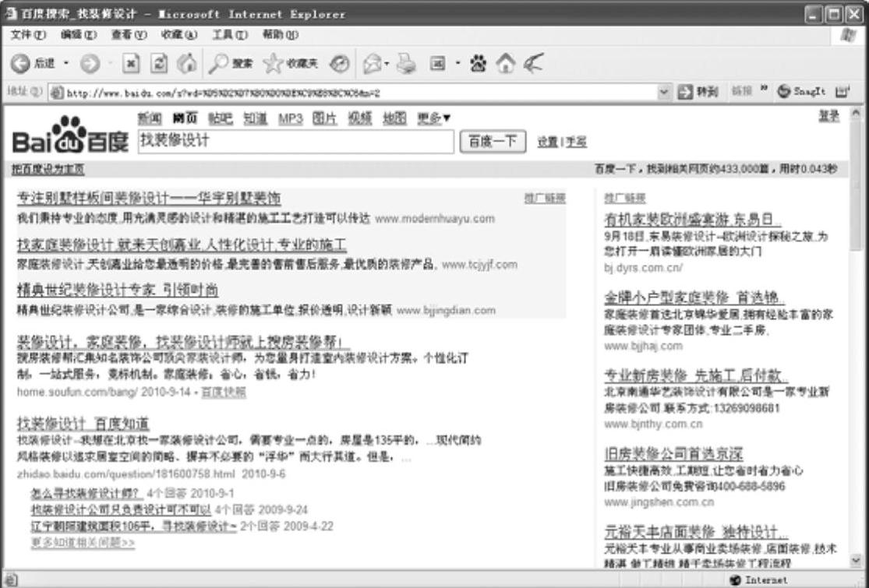Viewport: 869px width, 588px height.
Task: Open the 怎么寻找装修设计师 question link
Action: [87, 493]
